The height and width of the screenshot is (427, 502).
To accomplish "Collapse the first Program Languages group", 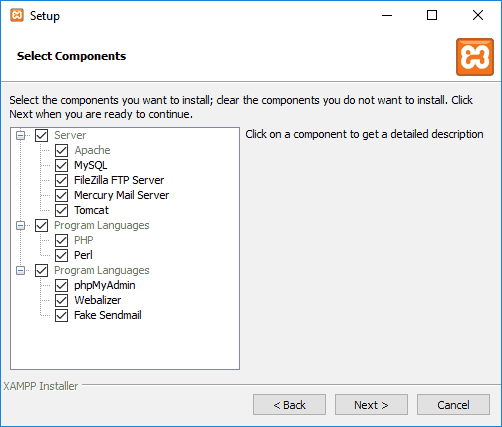I will [x=21, y=226].
